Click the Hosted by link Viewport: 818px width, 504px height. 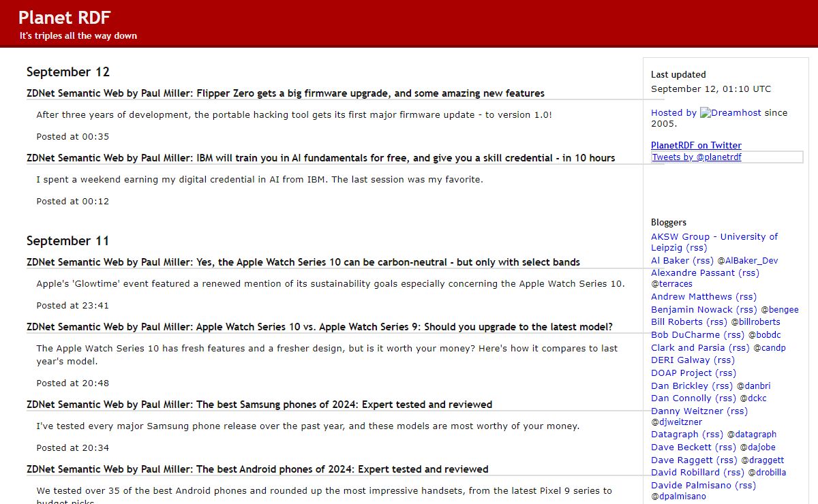673,113
